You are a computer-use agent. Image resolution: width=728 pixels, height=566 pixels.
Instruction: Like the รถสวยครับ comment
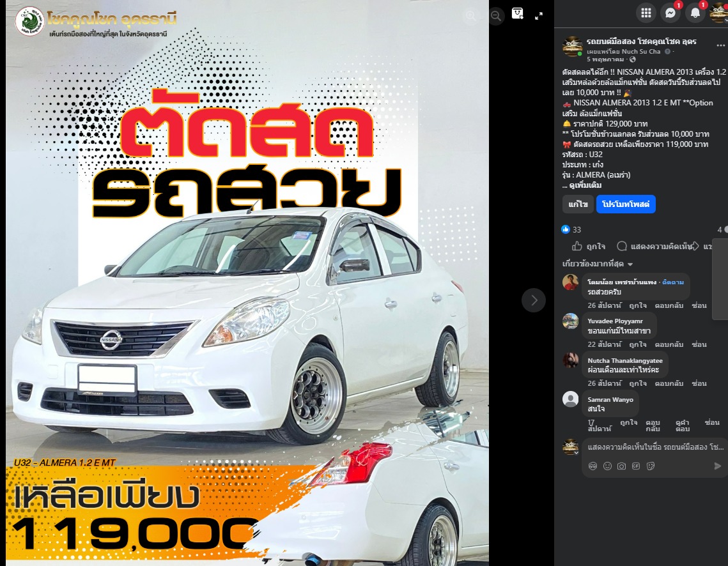pyautogui.click(x=637, y=305)
